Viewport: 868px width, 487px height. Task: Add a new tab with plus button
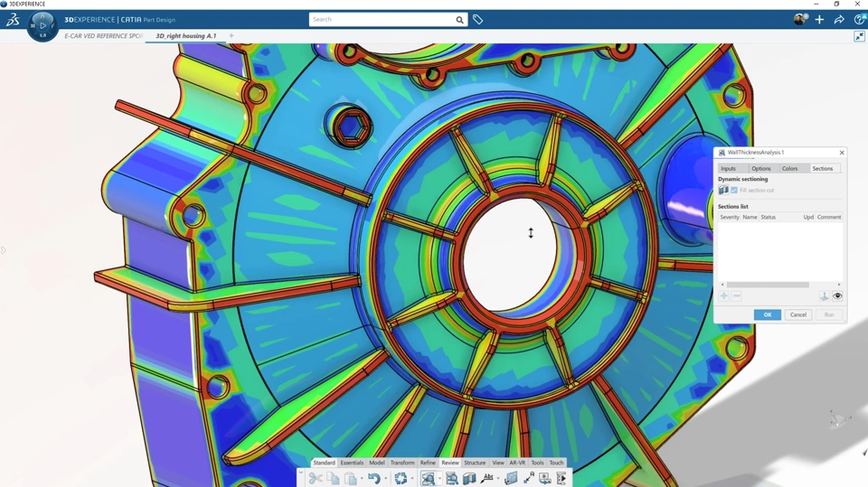pos(231,36)
